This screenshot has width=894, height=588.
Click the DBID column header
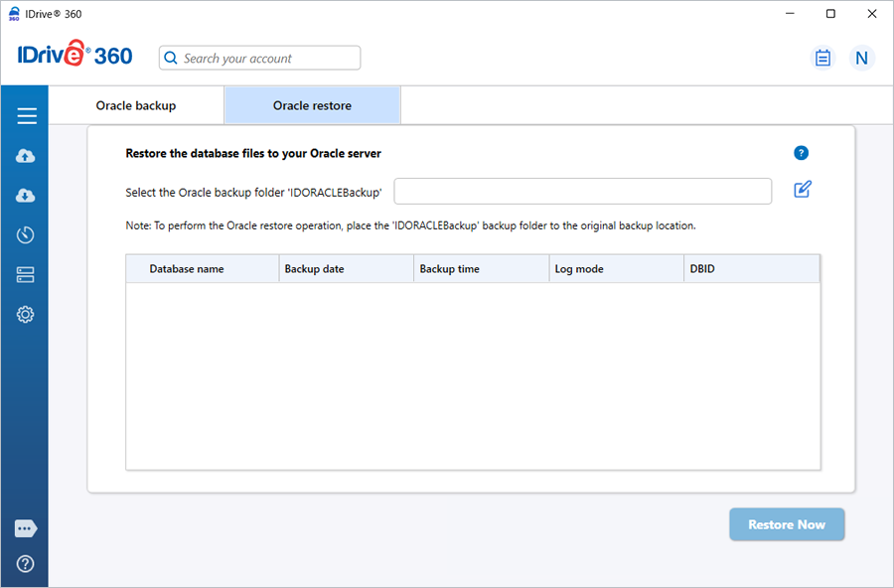tap(702, 269)
